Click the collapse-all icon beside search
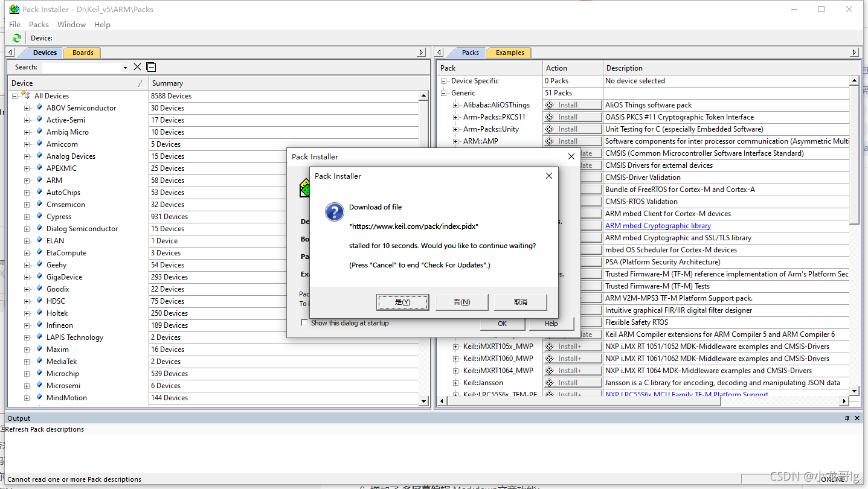Viewport: 868px width, 489px height. [x=151, y=67]
